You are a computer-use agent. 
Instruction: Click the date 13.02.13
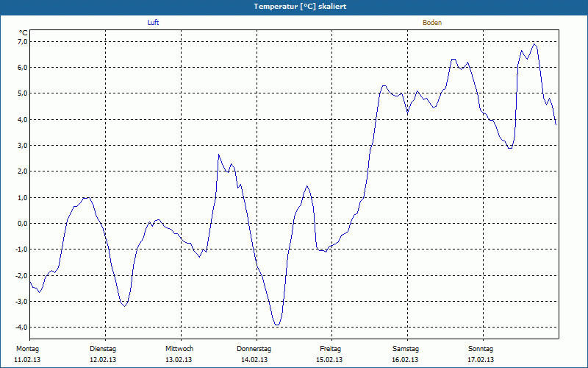click(x=179, y=360)
